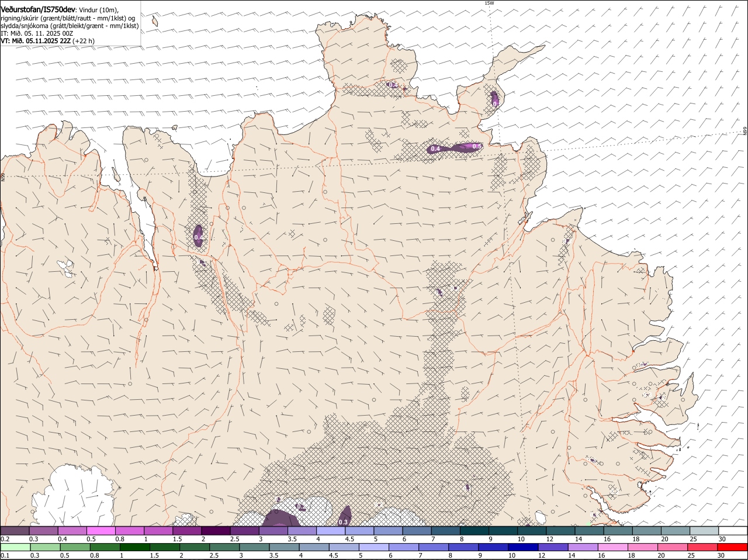This screenshot has width=748, height=560.
Task: Select the light periwinkle swatch at 5 in lower legend
Action: 374,548
